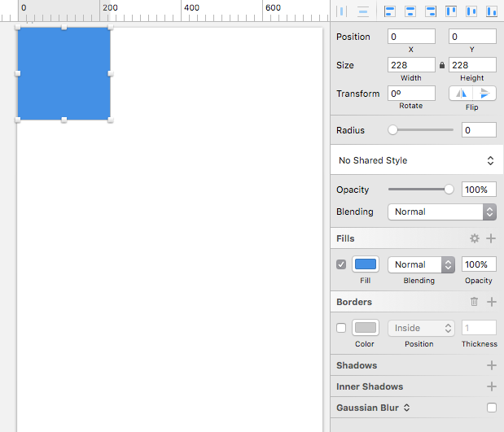This screenshot has width=504, height=432.
Task: Click the Height size field
Action: pos(472,65)
